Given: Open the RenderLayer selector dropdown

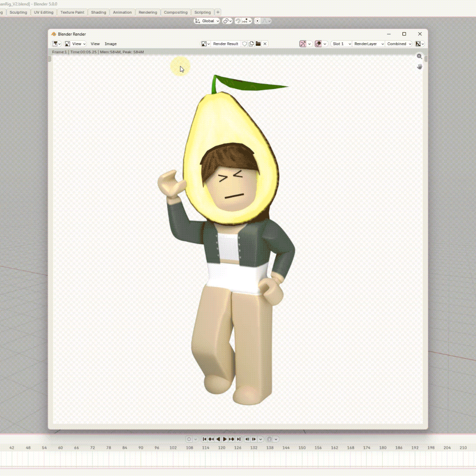Looking at the screenshot, I should [368, 44].
